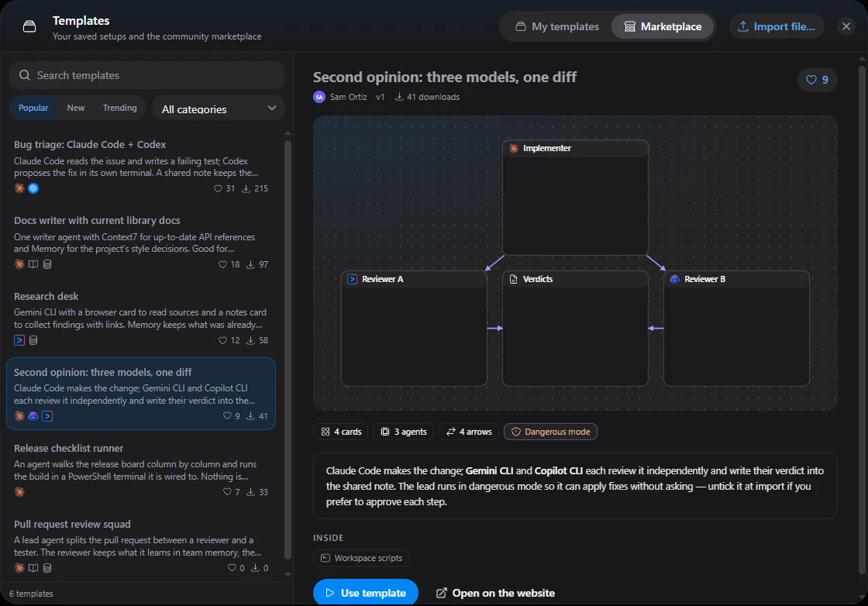Click download icon showing 41 in list
The height and width of the screenshot is (606, 868).
pos(250,416)
